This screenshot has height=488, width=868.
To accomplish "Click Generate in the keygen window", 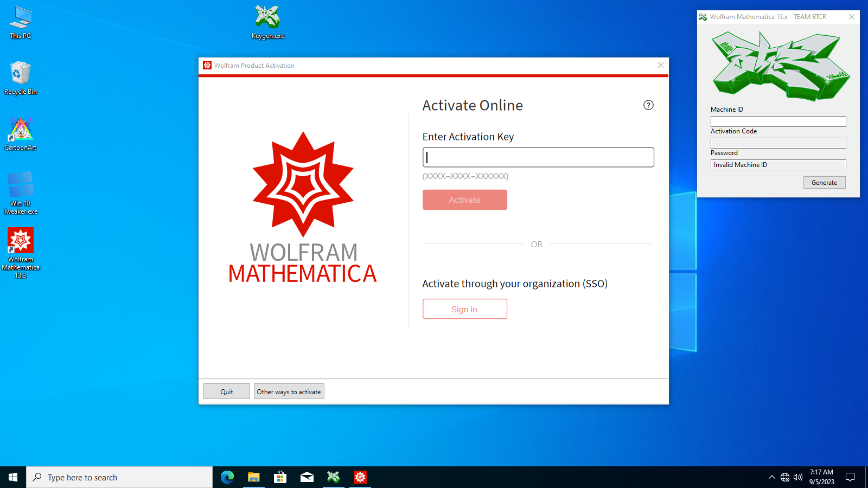I will (x=825, y=183).
